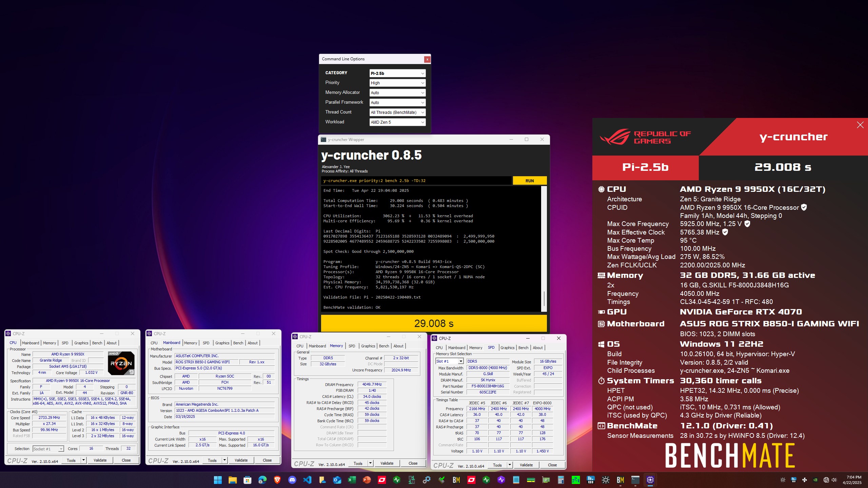Open Discord from the taskbar
The width and height of the screenshot is (868, 488).
pyautogui.click(x=292, y=480)
